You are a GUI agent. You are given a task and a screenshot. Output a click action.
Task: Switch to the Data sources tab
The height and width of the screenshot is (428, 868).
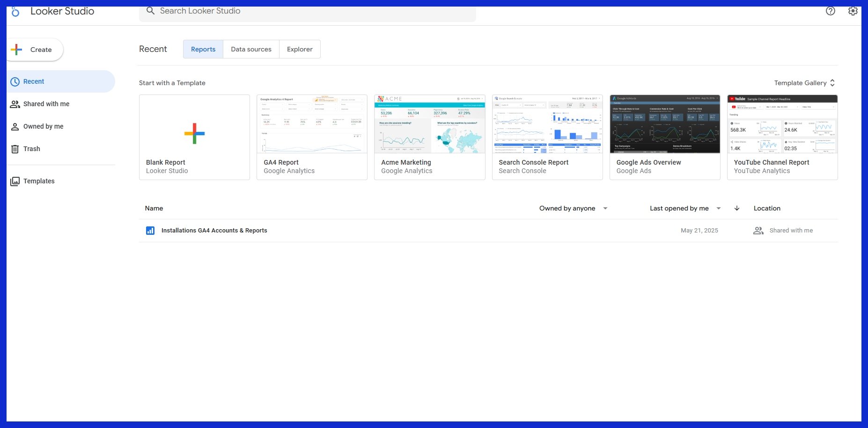click(x=251, y=49)
